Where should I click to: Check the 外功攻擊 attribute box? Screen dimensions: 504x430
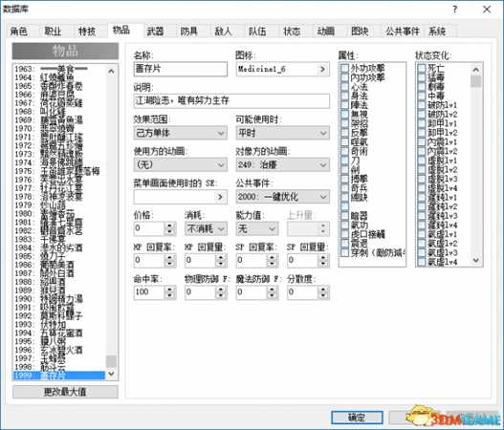[345, 68]
